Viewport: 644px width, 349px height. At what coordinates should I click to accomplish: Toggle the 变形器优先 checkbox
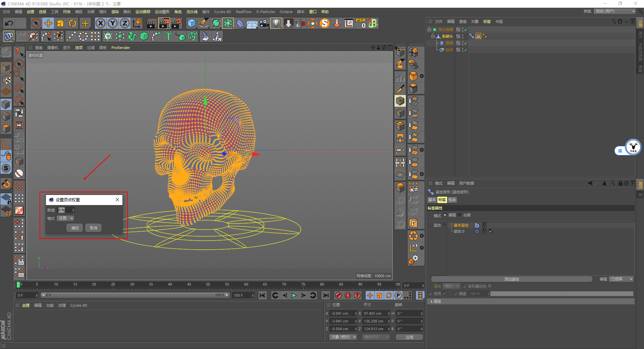click(490, 286)
